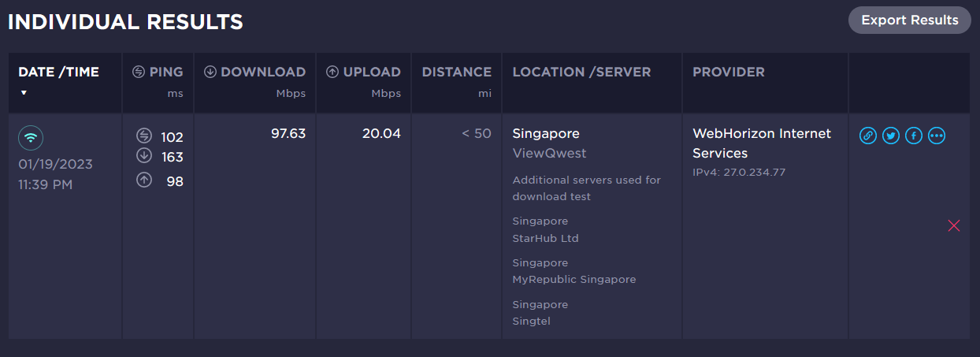Click the Individual Results heading
This screenshot has height=357, width=980.
point(125,22)
